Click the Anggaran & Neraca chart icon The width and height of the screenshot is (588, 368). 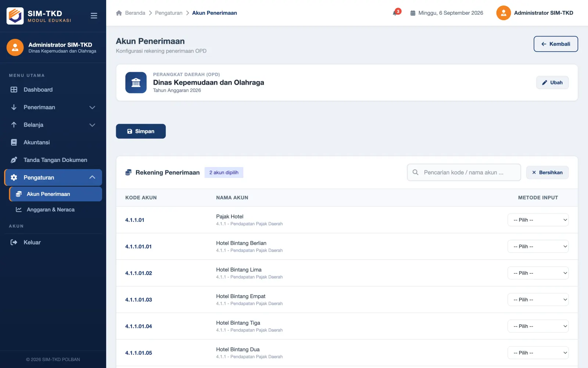click(x=19, y=209)
